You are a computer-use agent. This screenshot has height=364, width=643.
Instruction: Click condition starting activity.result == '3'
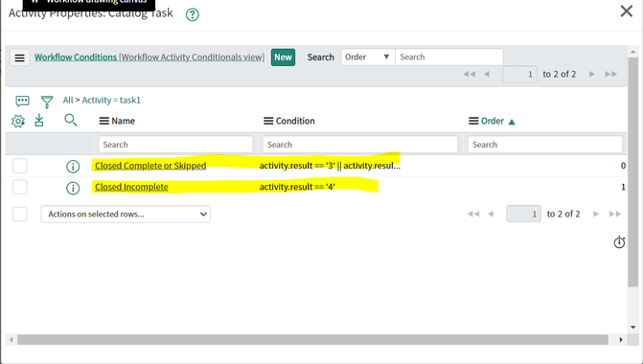tap(330, 166)
